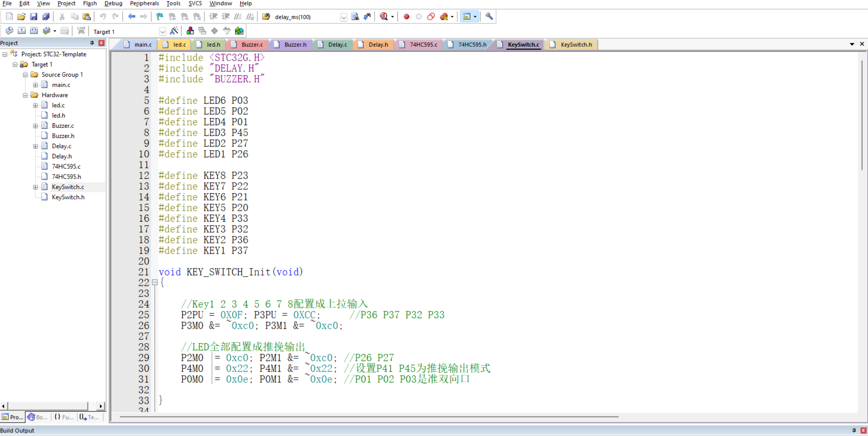
Task: Rebuild all target files with the third build icon
Action: pos(34,31)
